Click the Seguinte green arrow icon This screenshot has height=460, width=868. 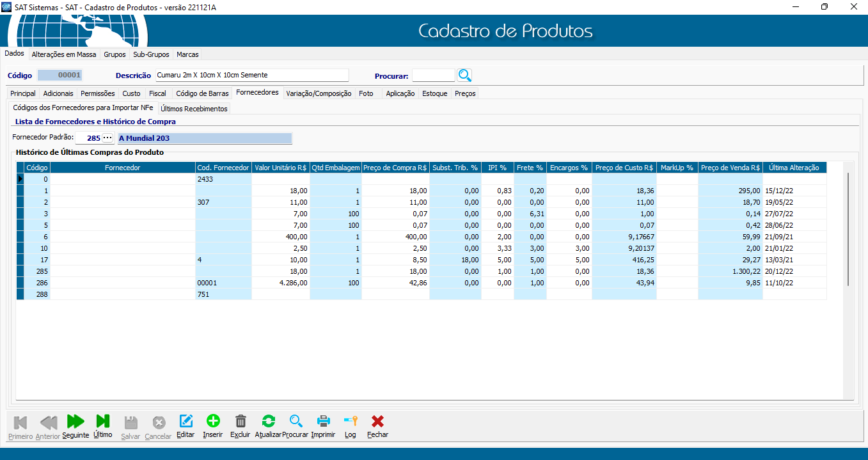pos(75,422)
